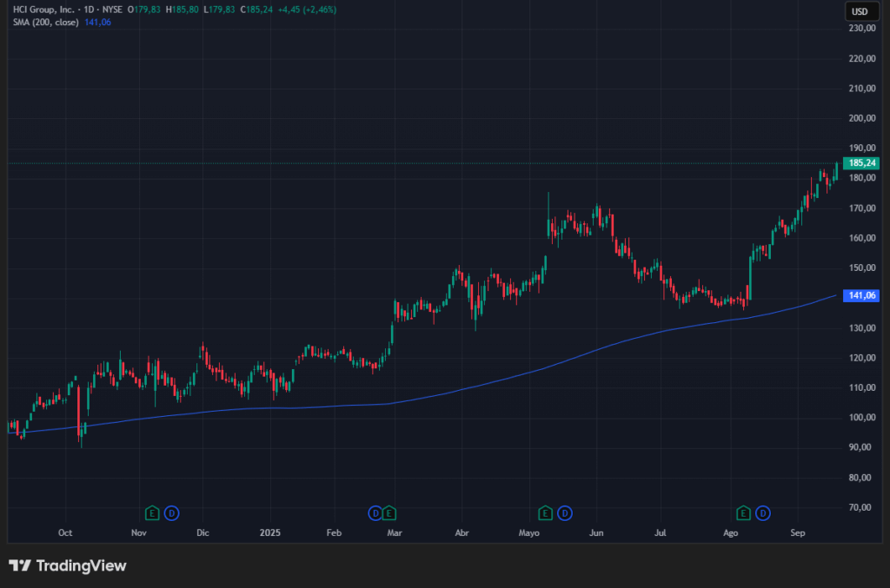
Task: Click the blue 141,06 SMA price label
Action: [862, 296]
